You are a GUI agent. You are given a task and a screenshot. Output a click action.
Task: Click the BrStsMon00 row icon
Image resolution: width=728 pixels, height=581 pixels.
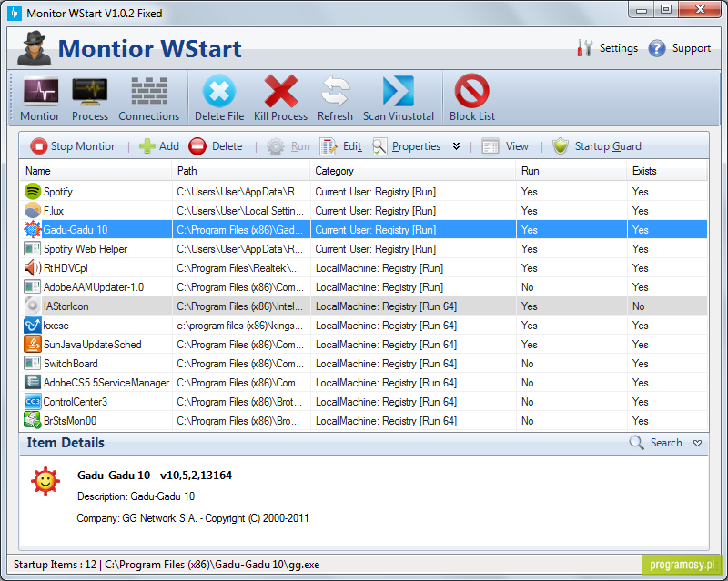33,420
